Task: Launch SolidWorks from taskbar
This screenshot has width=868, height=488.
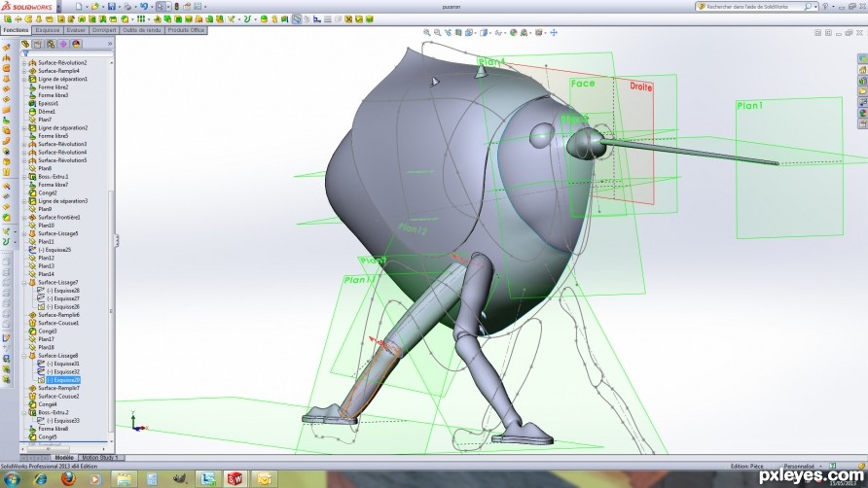Action: point(235,478)
